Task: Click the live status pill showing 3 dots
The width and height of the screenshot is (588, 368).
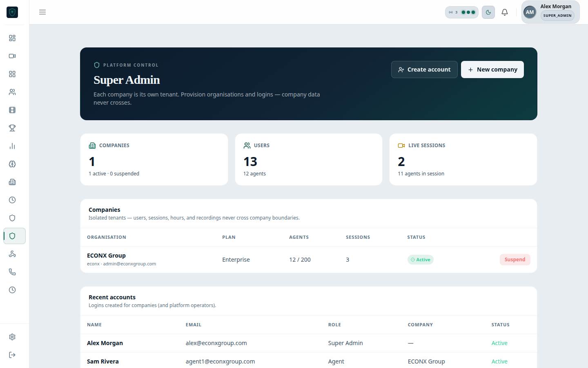Action: 462,12
